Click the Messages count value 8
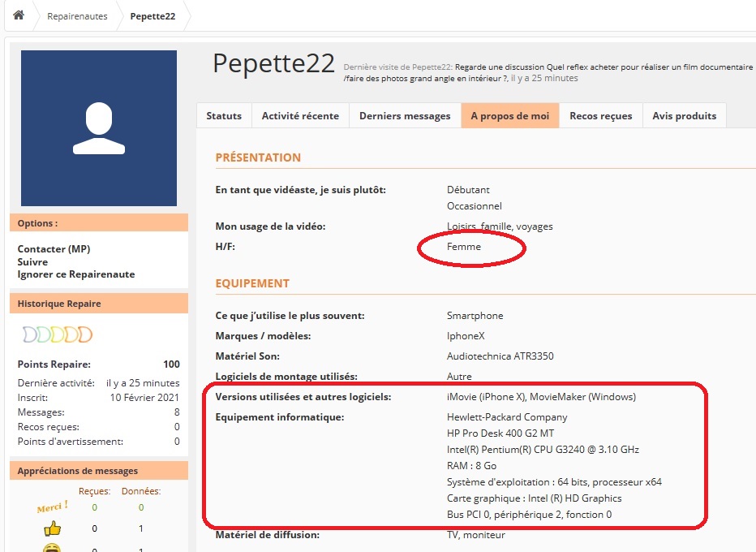This screenshot has height=552, width=756. [x=177, y=412]
